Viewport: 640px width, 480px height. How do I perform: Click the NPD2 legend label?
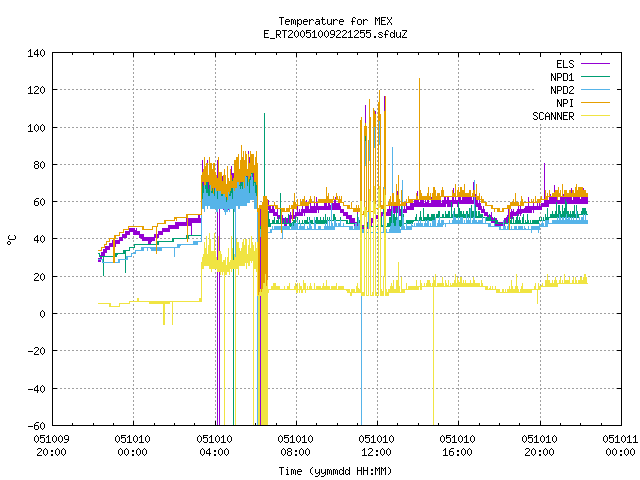[562, 90]
